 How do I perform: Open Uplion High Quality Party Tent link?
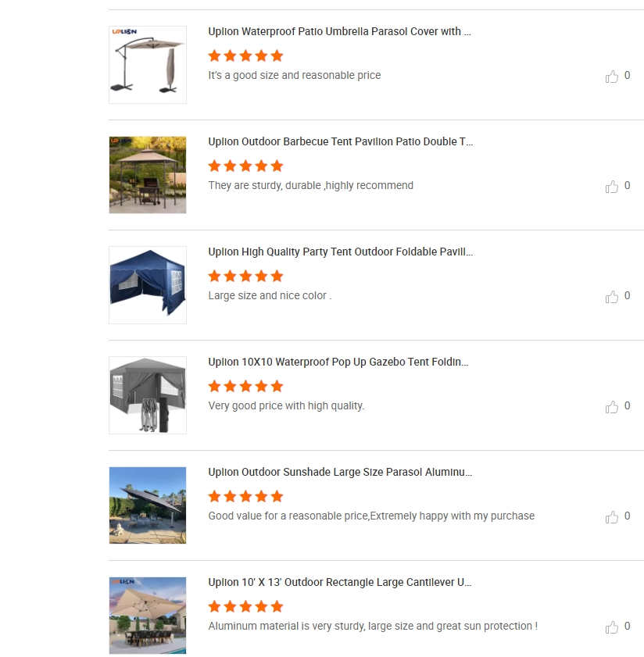click(x=341, y=252)
